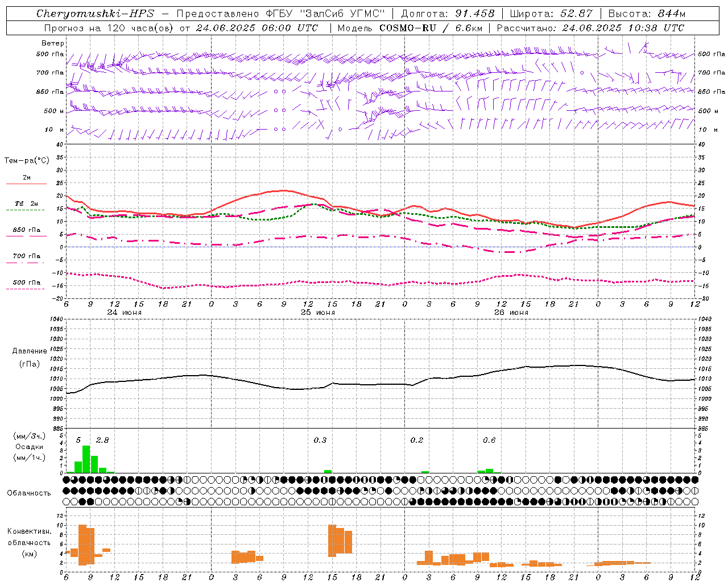Click the tallest green precipitation bar
Viewport: 728px width, 582px height.
coord(86,459)
